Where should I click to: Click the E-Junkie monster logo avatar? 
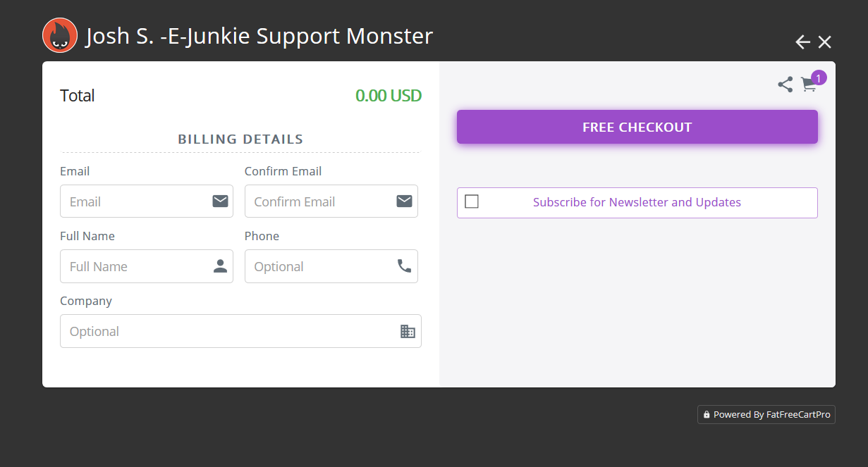(x=60, y=35)
